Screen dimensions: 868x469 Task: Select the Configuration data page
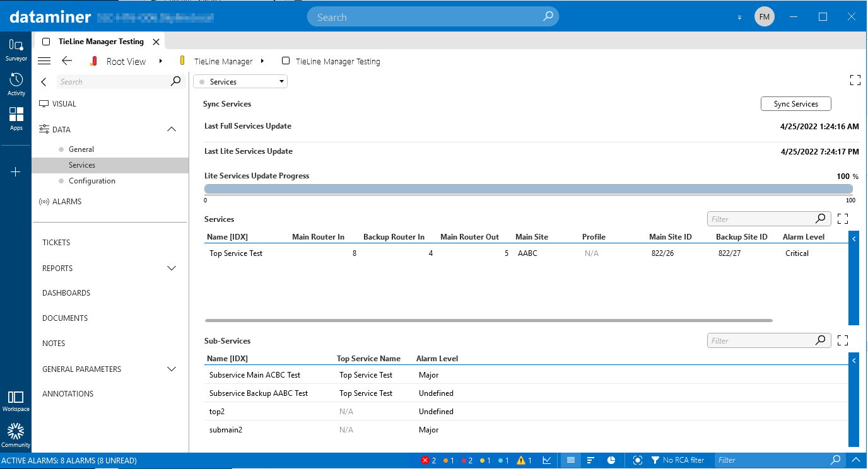click(x=92, y=181)
